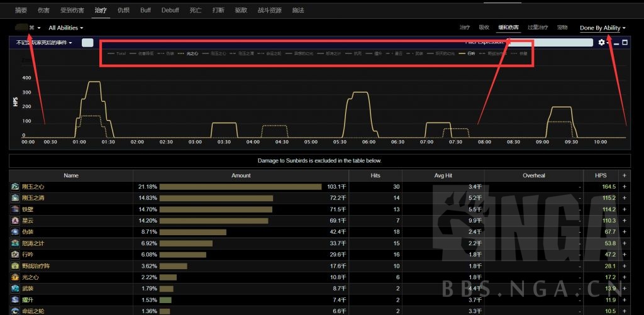
Task: Click the 星云 ability icon
Action: (15, 221)
